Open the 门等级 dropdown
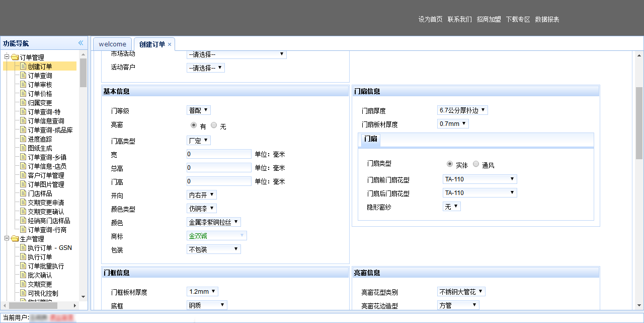Viewport: 644px width, 323px height. [x=199, y=110]
